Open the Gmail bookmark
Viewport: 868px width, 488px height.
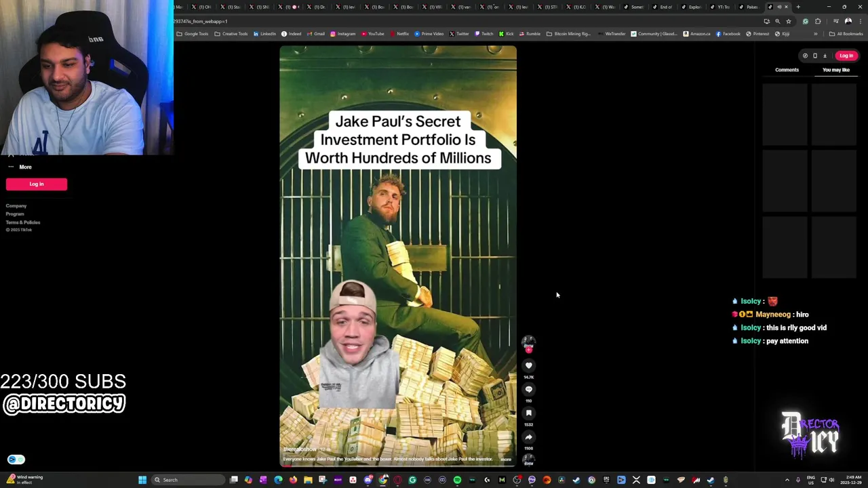[316, 34]
